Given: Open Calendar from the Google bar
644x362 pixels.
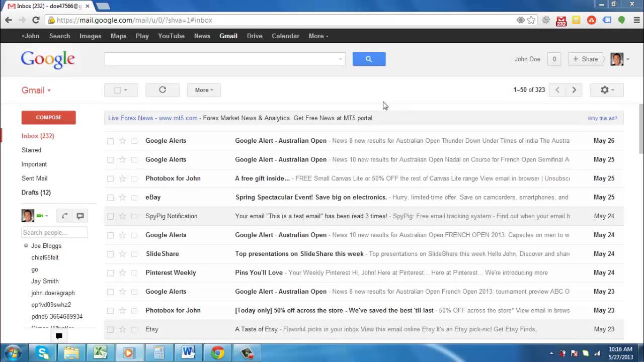Looking at the screenshot, I should [x=285, y=36].
